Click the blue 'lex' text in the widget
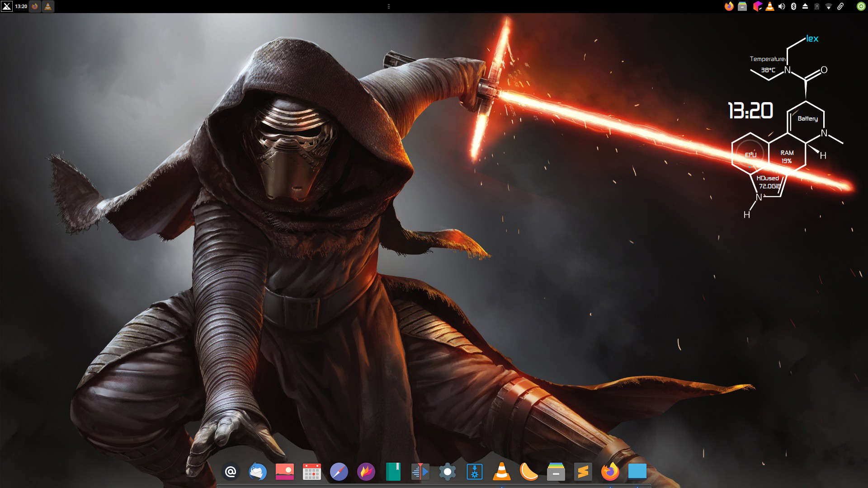This screenshot has width=868, height=488. click(x=812, y=39)
